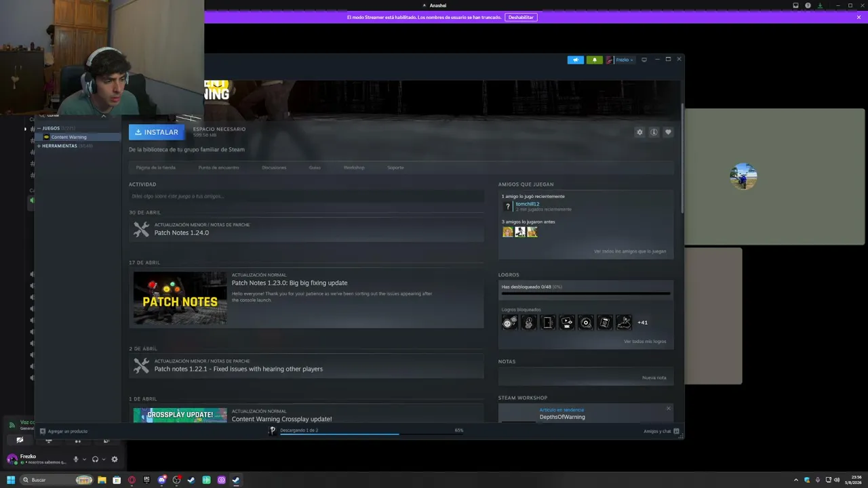Open Discord from the taskbar
Viewport: 868px width, 488px height.
coord(161,480)
